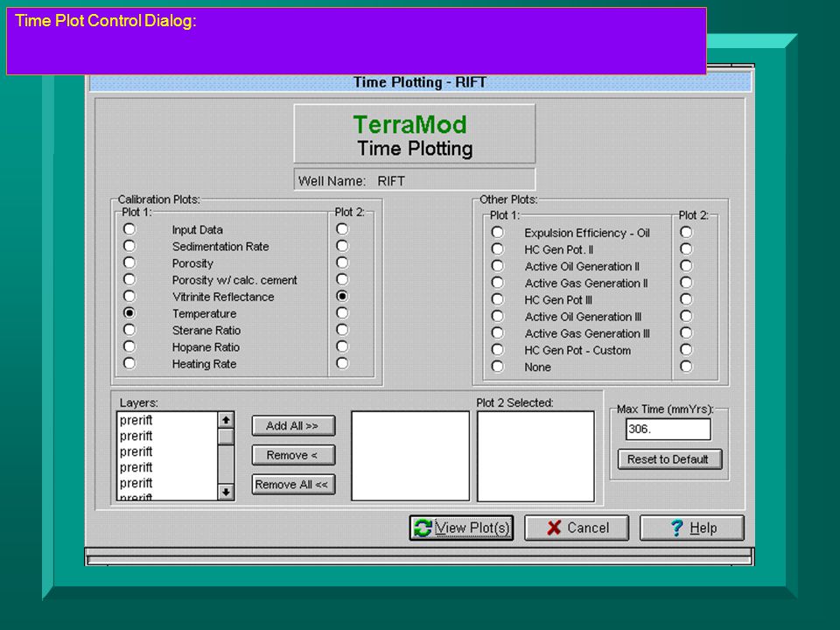Open Help for Time Plotting
The image size is (840, 630).
point(692,528)
